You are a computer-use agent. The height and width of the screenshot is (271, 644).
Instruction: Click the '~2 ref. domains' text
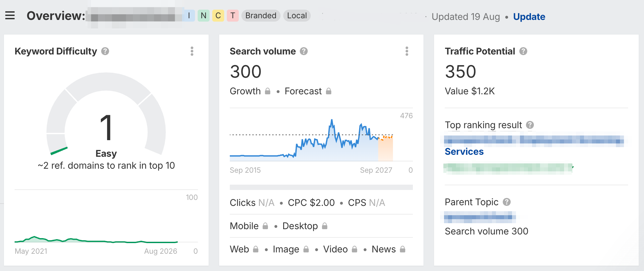(106, 165)
